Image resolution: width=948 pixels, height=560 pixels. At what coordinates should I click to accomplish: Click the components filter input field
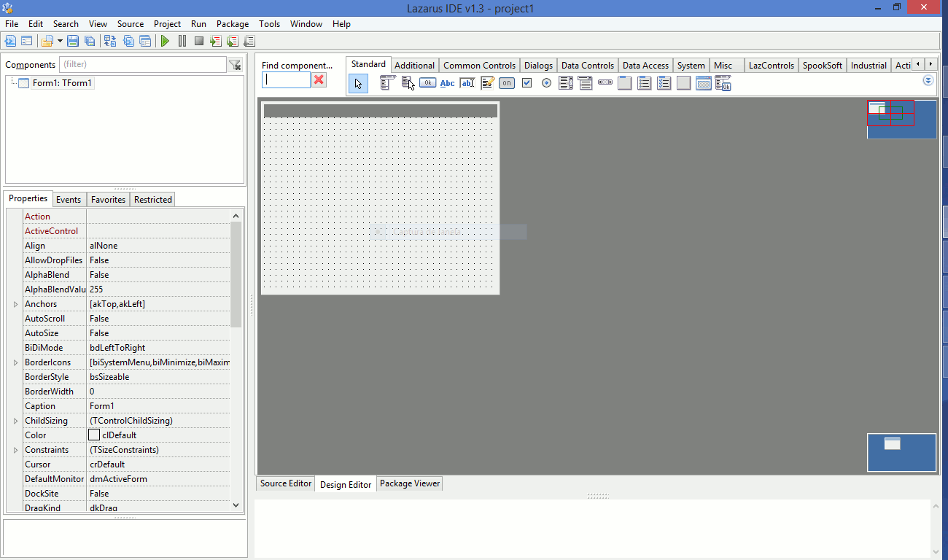click(142, 65)
